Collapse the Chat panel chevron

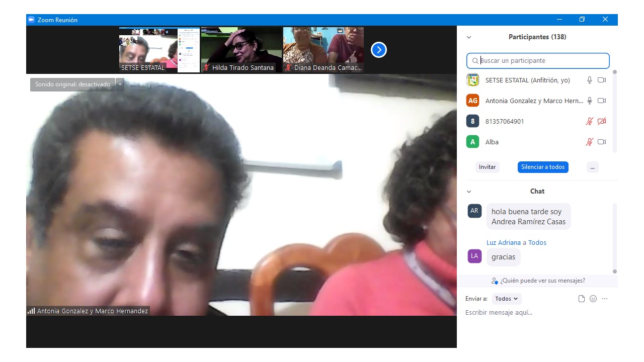coord(469,192)
